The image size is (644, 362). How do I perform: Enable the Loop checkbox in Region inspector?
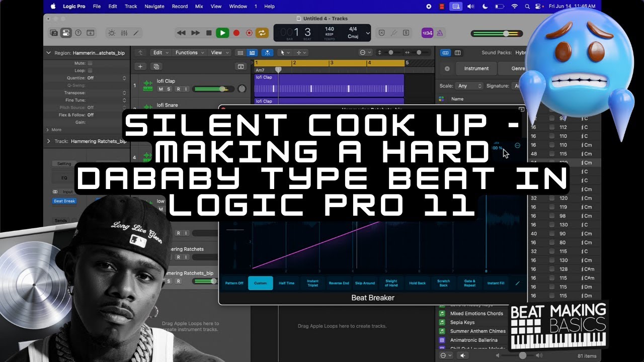click(x=90, y=71)
